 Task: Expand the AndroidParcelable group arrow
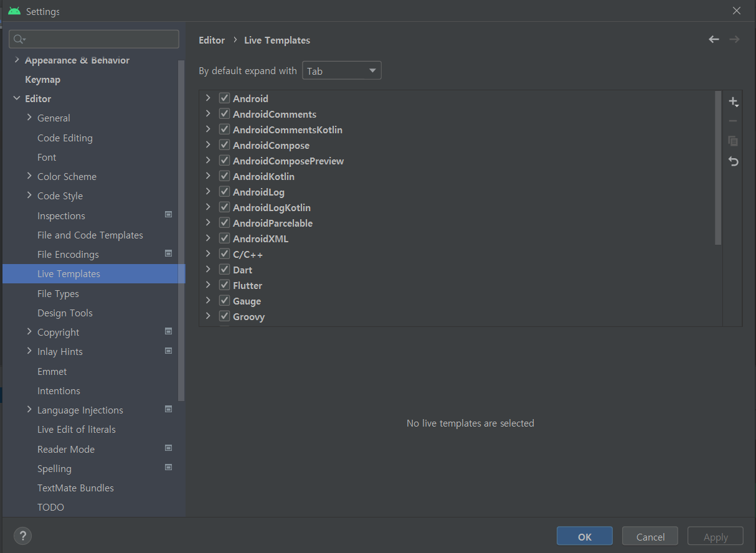coord(208,223)
